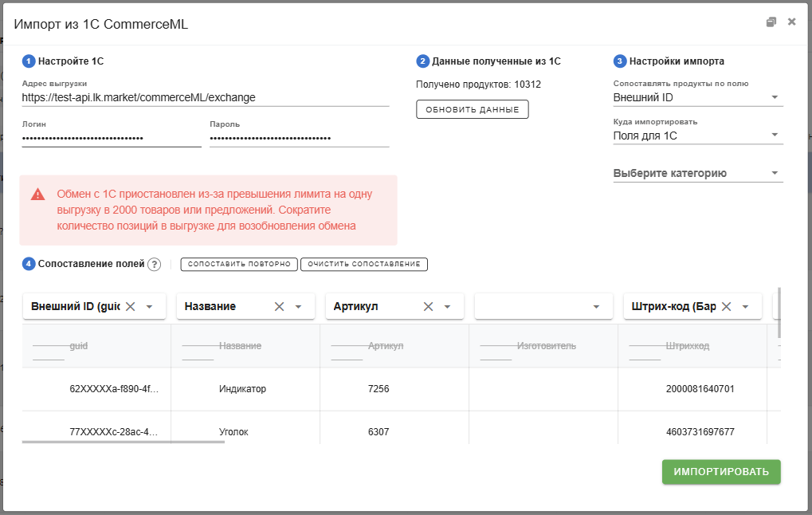
Task: Click the barcode 4603731697677
Action: click(x=700, y=432)
